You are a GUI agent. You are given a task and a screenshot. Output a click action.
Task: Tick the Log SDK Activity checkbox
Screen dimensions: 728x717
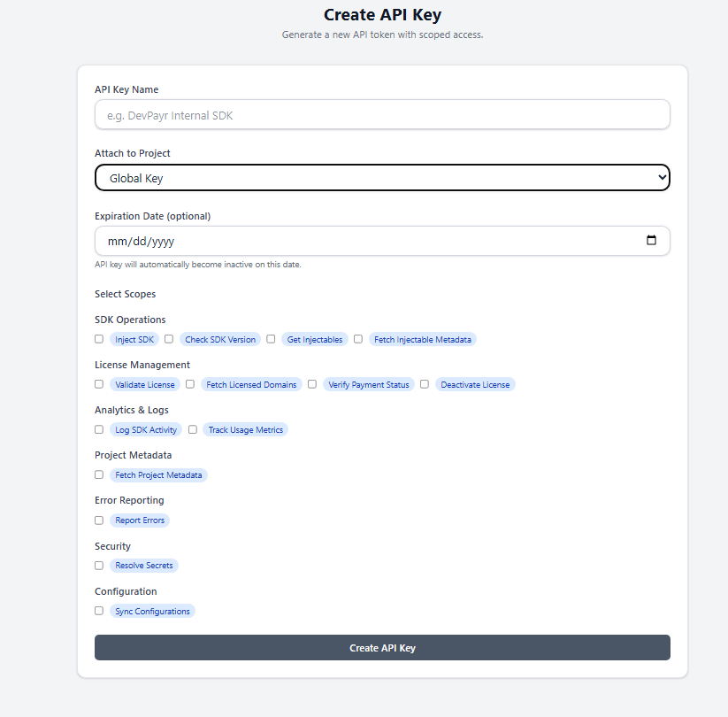point(99,429)
